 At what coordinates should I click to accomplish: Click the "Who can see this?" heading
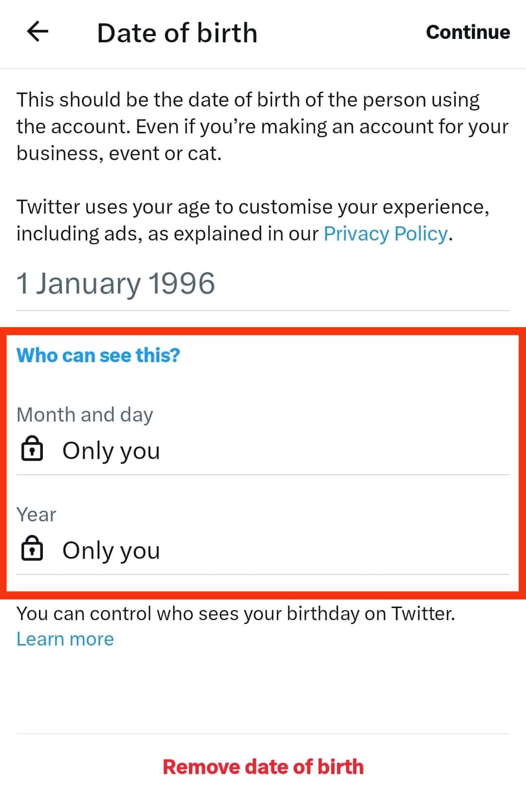(x=98, y=355)
